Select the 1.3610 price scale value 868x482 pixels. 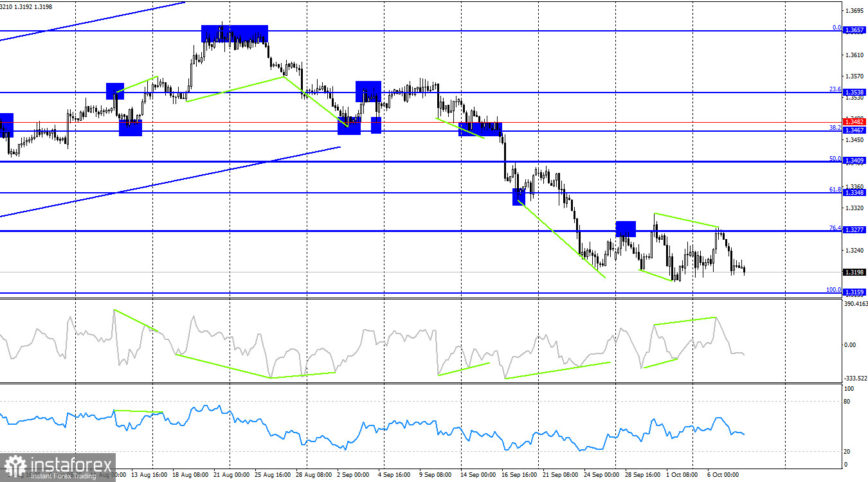(x=854, y=55)
